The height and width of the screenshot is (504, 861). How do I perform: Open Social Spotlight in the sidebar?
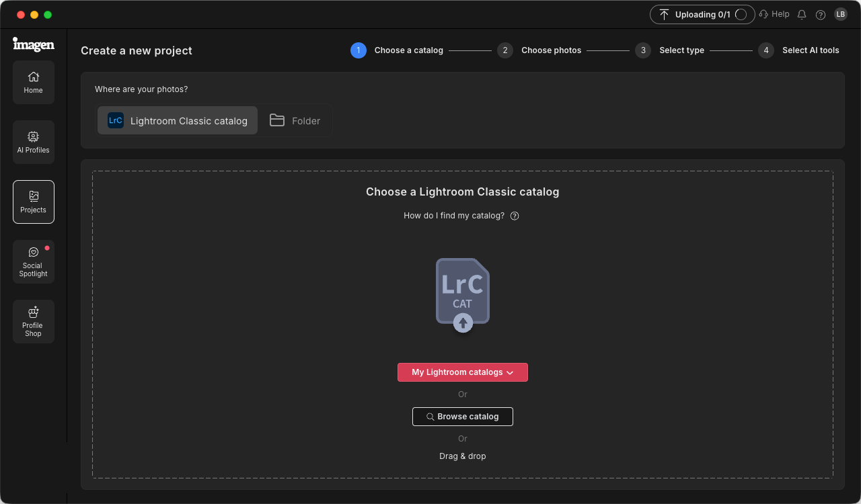pyautogui.click(x=33, y=261)
